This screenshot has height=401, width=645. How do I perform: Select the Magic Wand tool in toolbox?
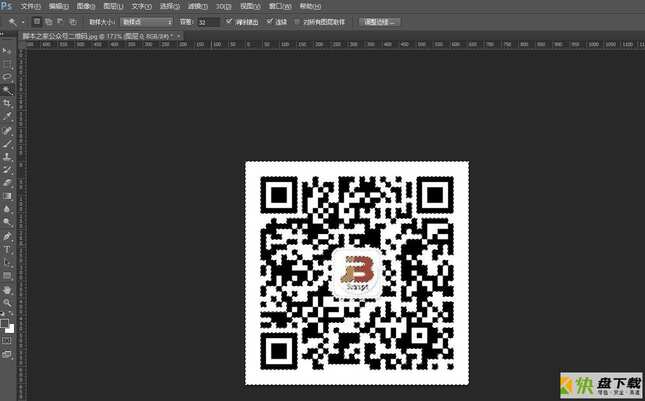click(x=7, y=90)
